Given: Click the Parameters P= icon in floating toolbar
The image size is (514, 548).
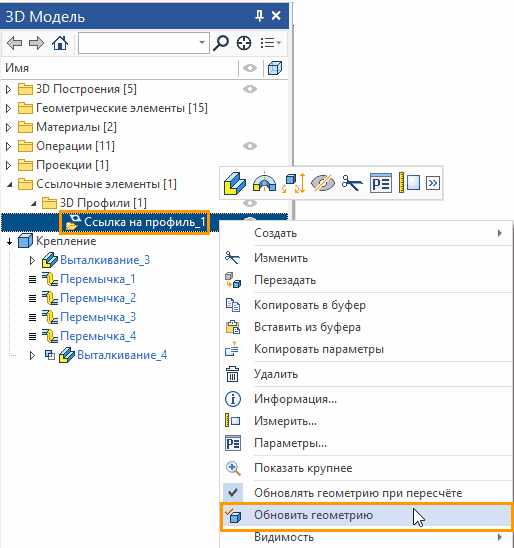Looking at the screenshot, I should tap(381, 183).
